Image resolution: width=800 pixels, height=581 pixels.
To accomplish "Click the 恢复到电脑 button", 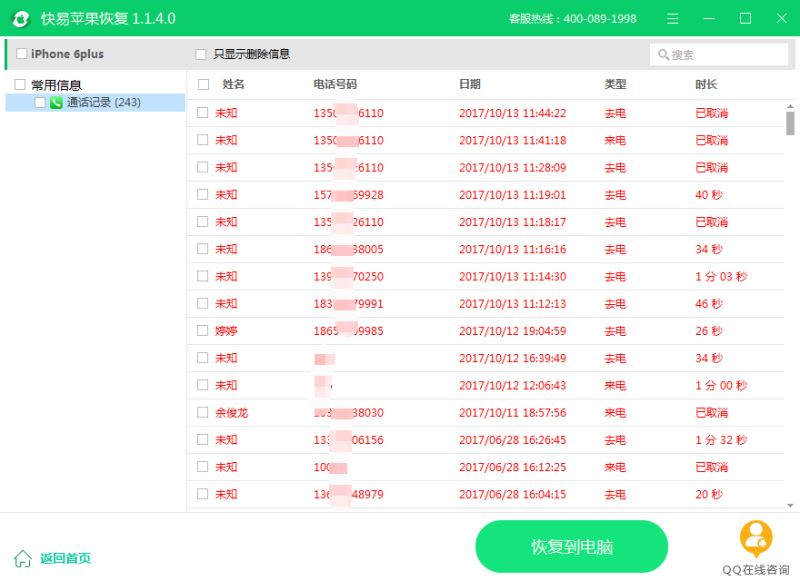I will [x=571, y=548].
